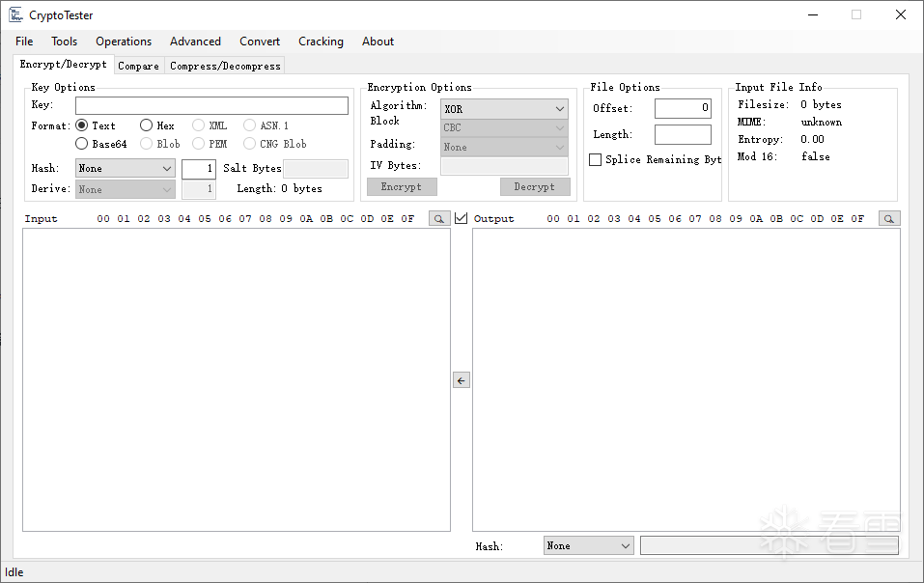Click the CryptoTester app icon in title bar
The image size is (924, 583).
click(x=15, y=14)
